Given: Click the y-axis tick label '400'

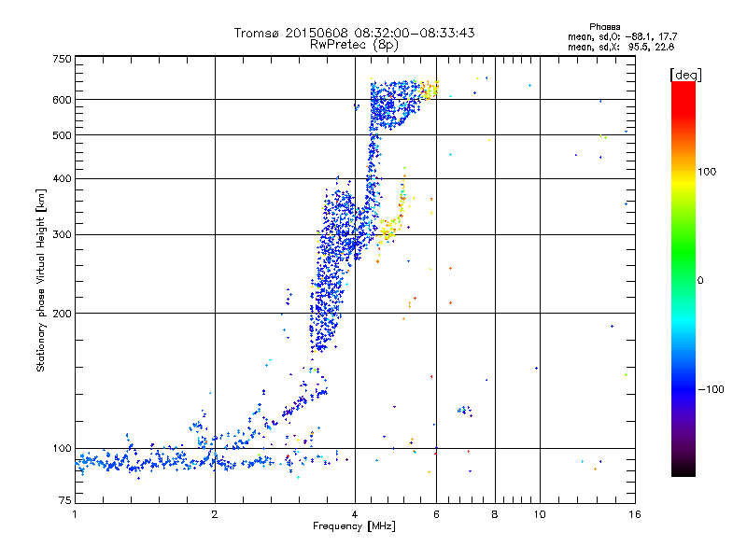Looking at the screenshot, I should [x=63, y=179].
